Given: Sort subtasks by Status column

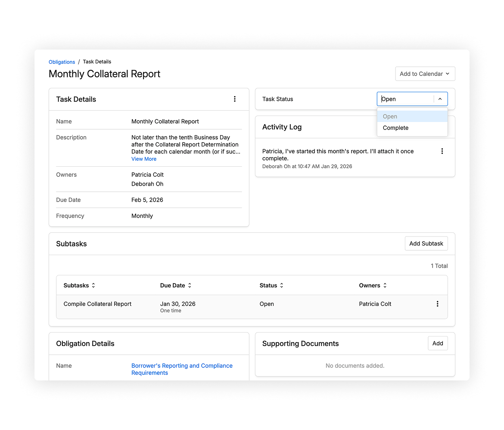Looking at the screenshot, I should pyautogui.click(x=282, y=286).
